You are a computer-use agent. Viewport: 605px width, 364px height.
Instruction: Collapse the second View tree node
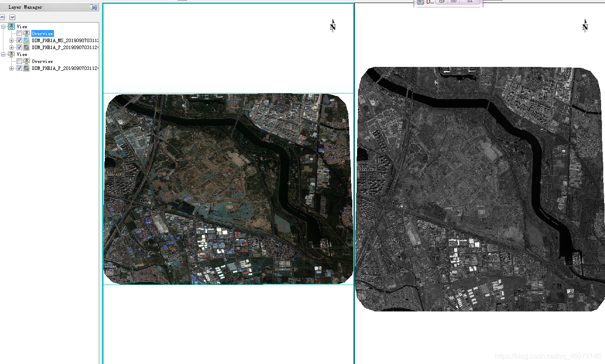click(x=4, y=54)
